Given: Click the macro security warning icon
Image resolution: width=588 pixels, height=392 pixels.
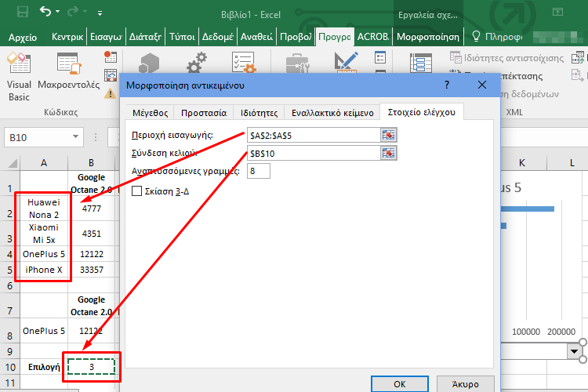Looking at the screenshot, I should (x=110, y=93).
